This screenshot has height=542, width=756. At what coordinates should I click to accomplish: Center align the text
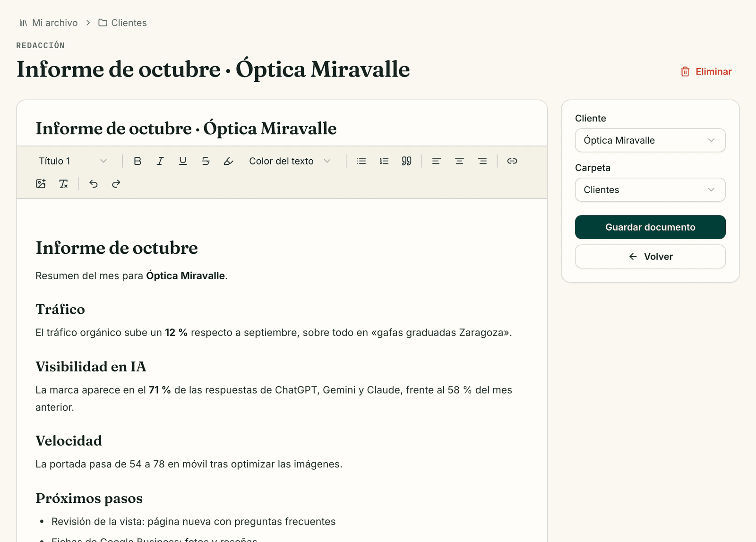459,161
